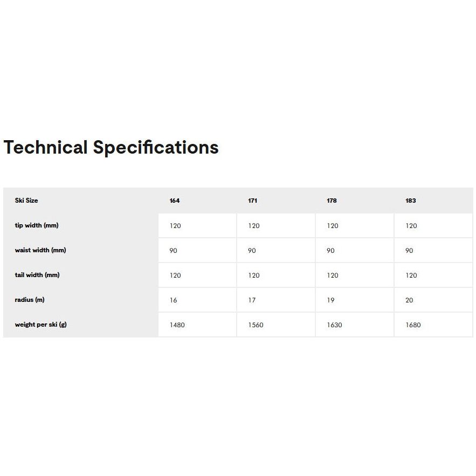Click the radius value 20
The image size is (476, 476).
click(x=409, y=300)
